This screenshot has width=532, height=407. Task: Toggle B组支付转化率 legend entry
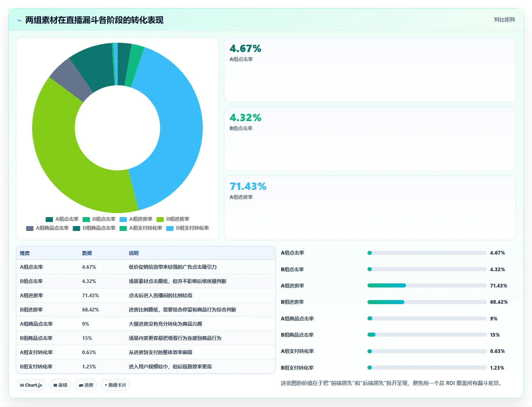coord(188,228)
